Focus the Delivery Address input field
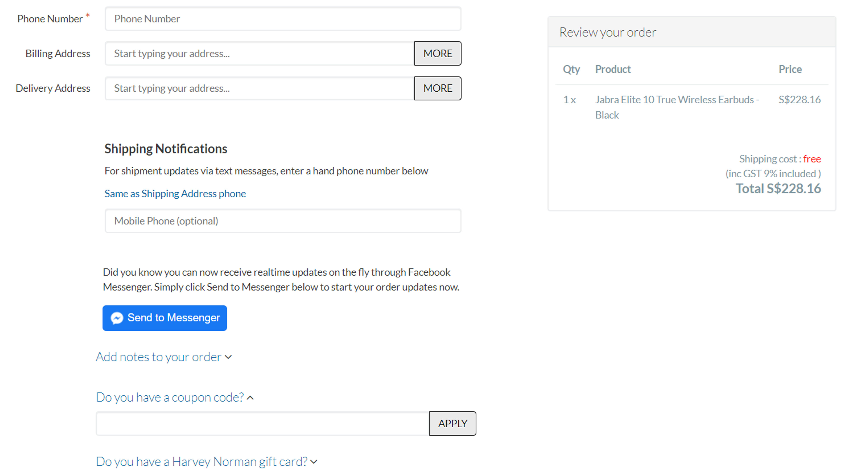 (x=259, y=88)
